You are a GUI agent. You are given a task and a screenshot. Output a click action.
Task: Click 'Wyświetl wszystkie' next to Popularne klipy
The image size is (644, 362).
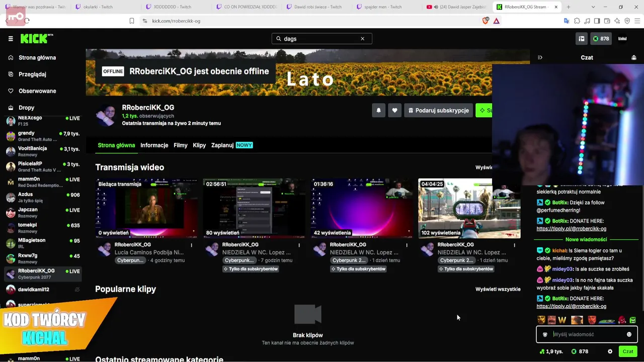(x=498, y=289)
